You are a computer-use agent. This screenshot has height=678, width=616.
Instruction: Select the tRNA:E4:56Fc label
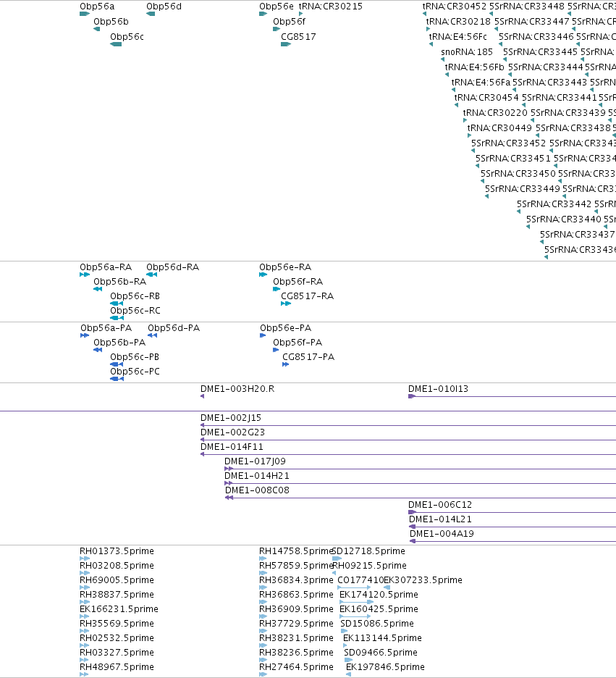click(458, 37)
